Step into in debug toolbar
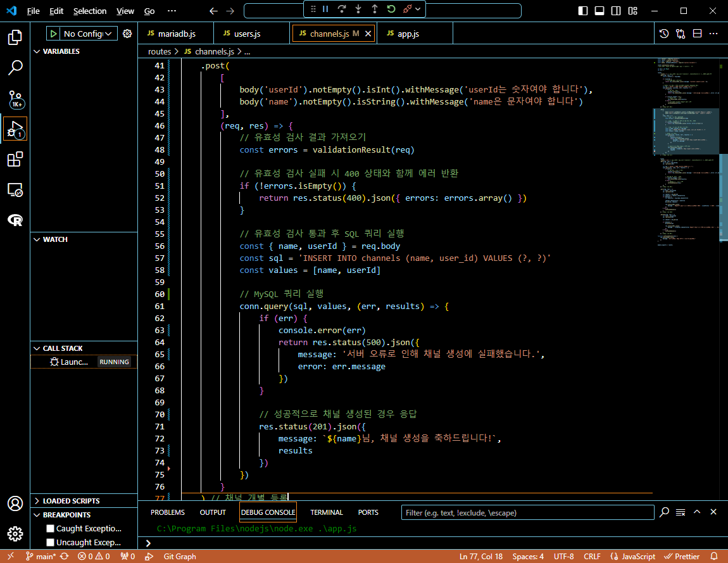The height and width of the screenshot is (563, 728). click(x=358, y=9)
